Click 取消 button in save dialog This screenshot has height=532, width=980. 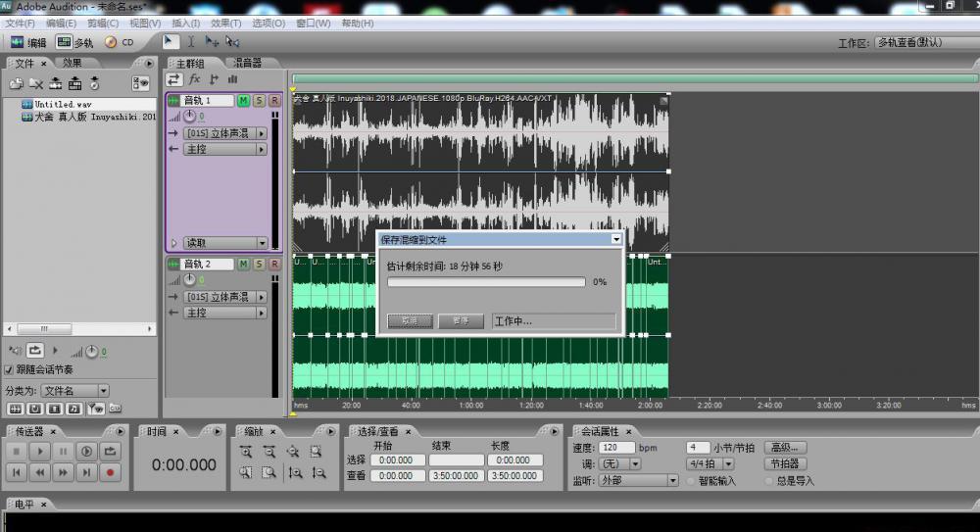pyautogui.click(x=410, y=320)
